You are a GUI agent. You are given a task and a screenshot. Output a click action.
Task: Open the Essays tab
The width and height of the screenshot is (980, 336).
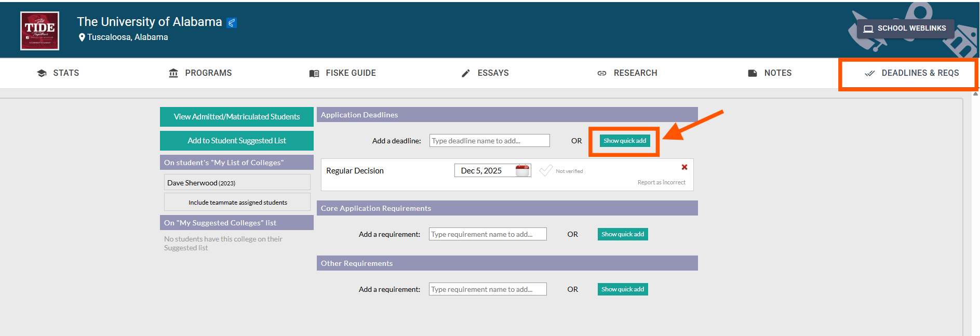[485, 73]
